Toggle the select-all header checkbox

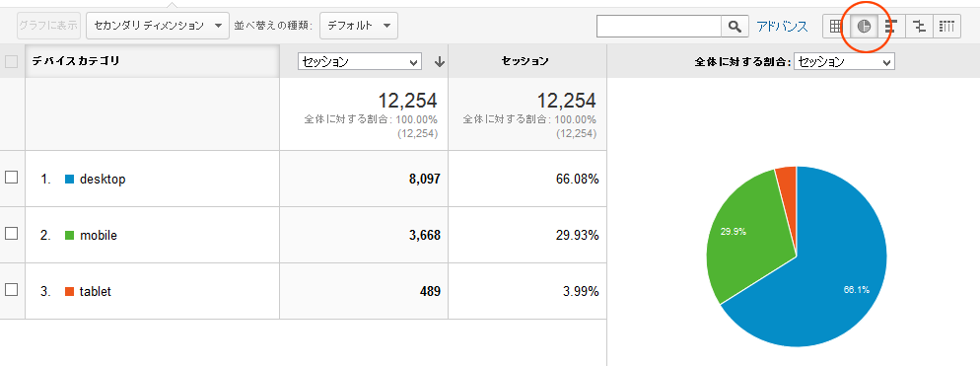[x=11, y=61]
